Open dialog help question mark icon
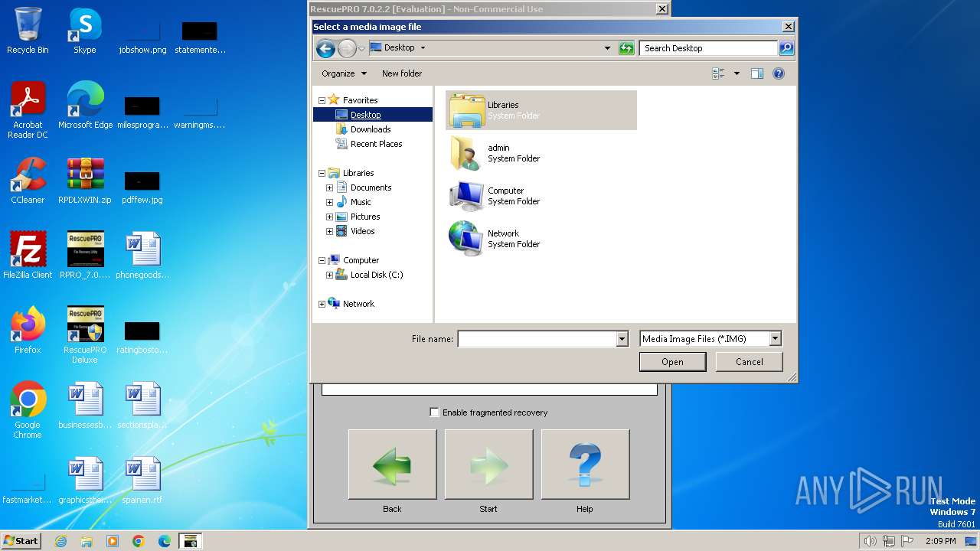Viewport: 980px width, 551px height. [x=779, y=73]
